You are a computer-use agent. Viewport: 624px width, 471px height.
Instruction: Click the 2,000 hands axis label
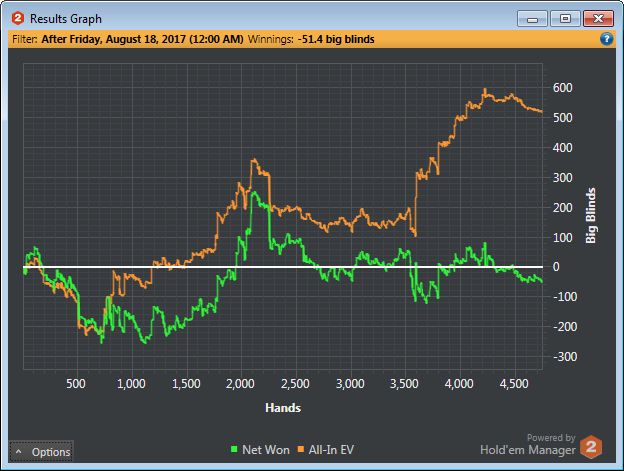coord(240,384)
